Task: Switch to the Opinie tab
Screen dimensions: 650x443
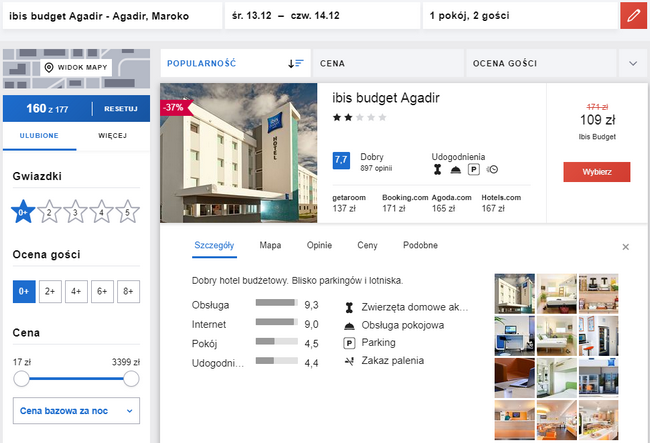Action: [x=319, y=245]
